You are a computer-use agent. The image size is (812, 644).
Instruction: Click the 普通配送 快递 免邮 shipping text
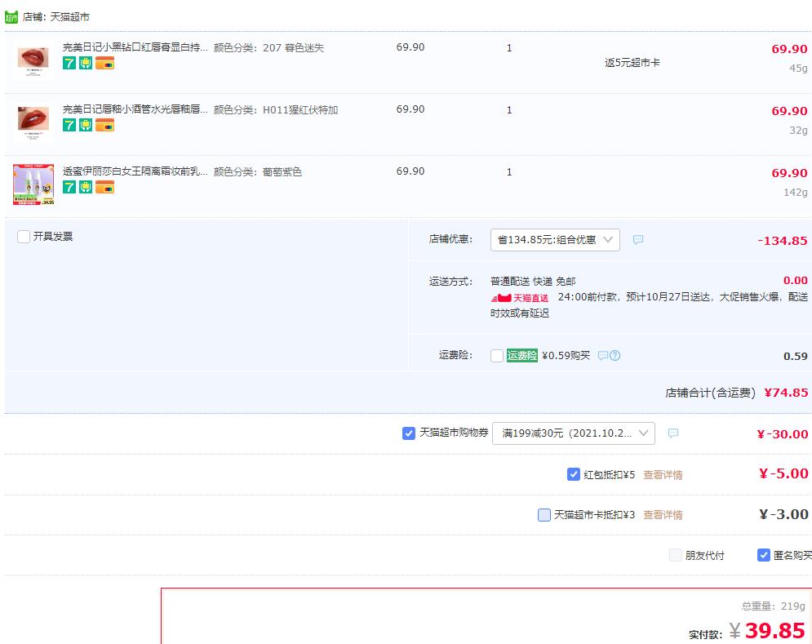coord(533,282)
